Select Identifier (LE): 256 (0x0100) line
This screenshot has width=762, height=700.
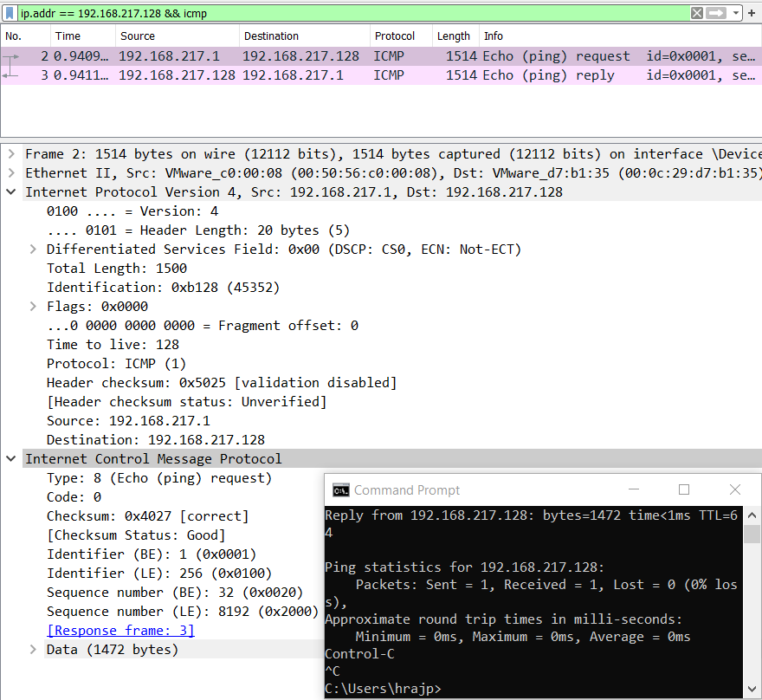pyautogui.click(x=159, y=574)
